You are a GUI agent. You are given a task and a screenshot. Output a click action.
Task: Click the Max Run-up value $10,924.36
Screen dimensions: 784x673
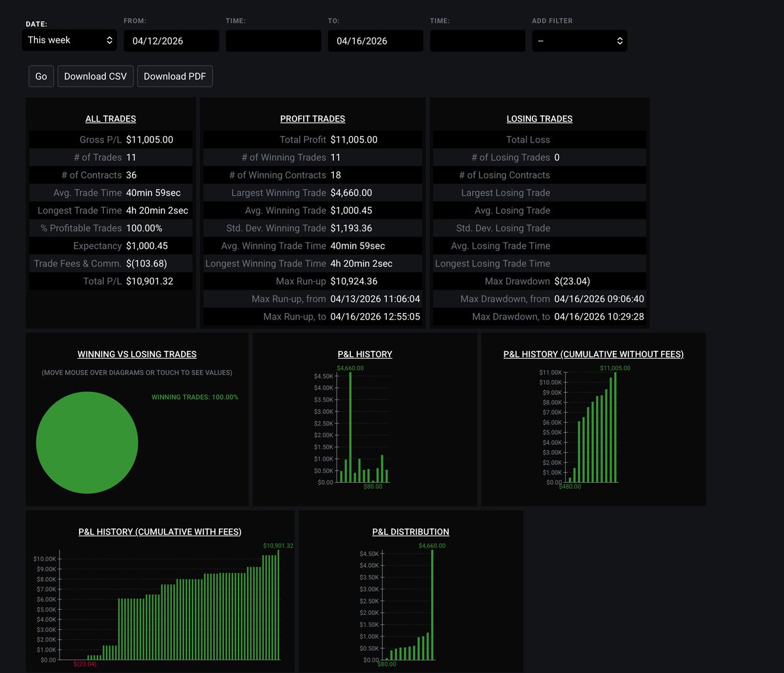point(354,281)
